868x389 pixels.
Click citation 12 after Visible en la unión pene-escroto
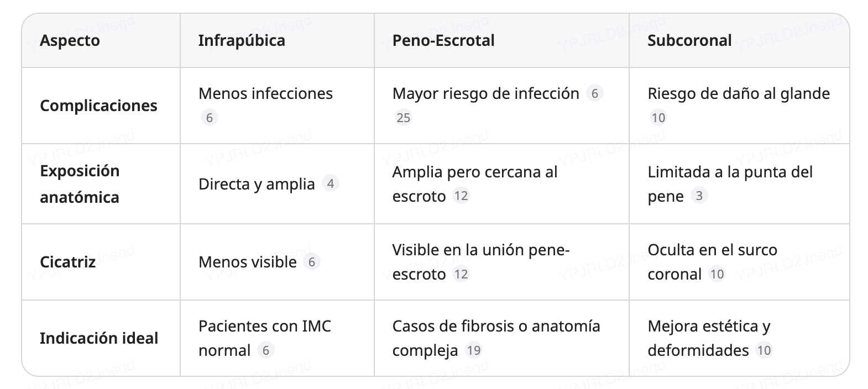(461, 274)
